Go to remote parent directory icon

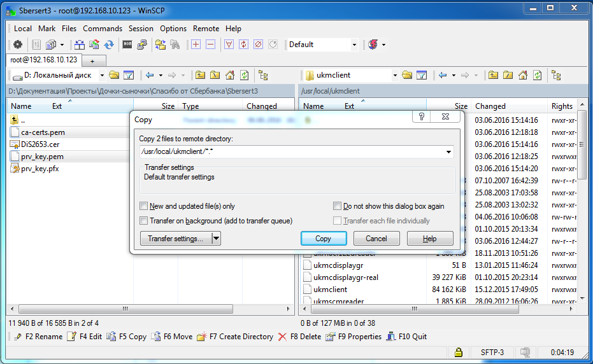point(493,75)
